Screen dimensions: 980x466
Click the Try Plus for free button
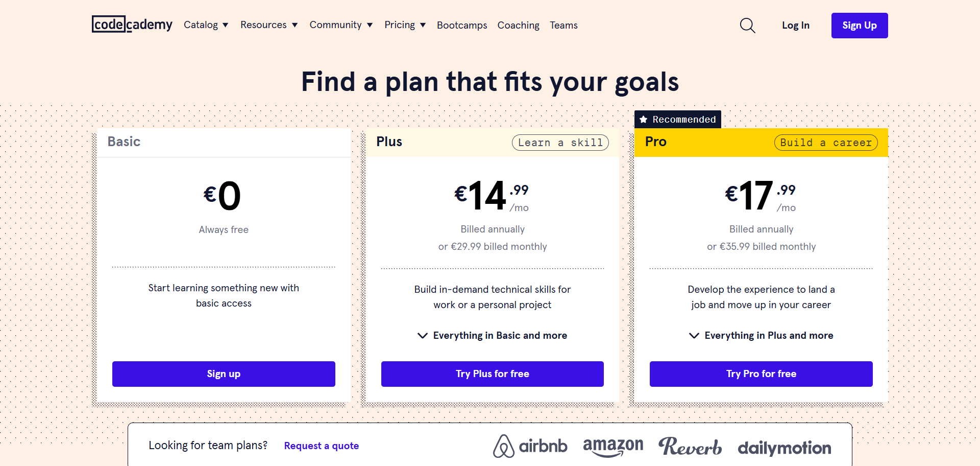coord(493,374)
